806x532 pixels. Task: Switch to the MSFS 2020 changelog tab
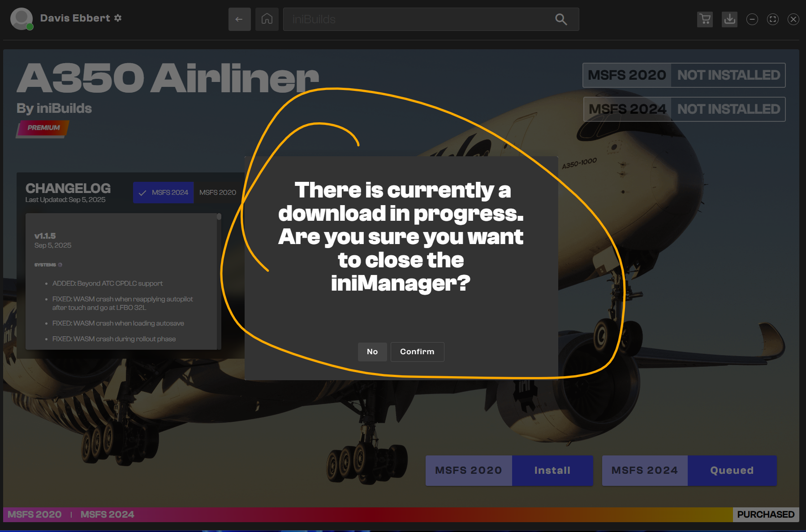click(x=218, y=193)
